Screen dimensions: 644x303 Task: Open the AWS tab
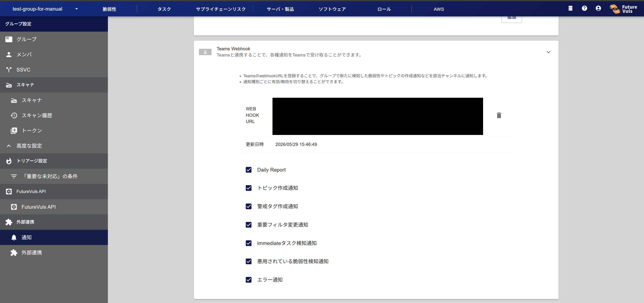439,9
